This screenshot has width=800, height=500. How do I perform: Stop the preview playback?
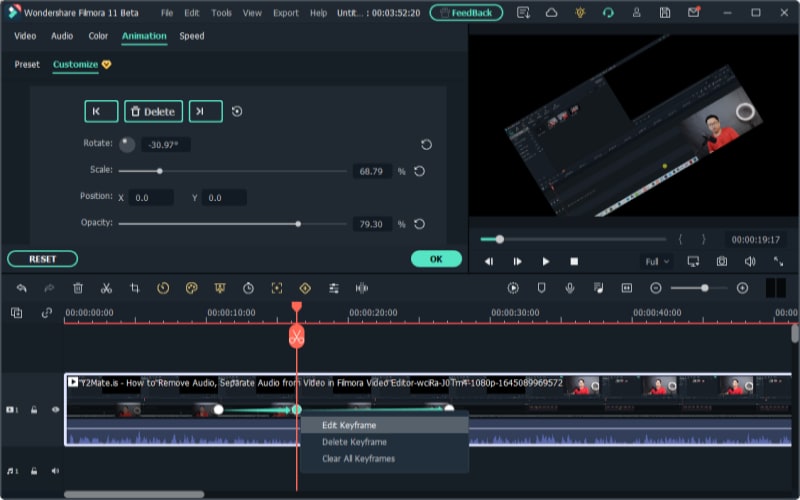tap(574, 261)
